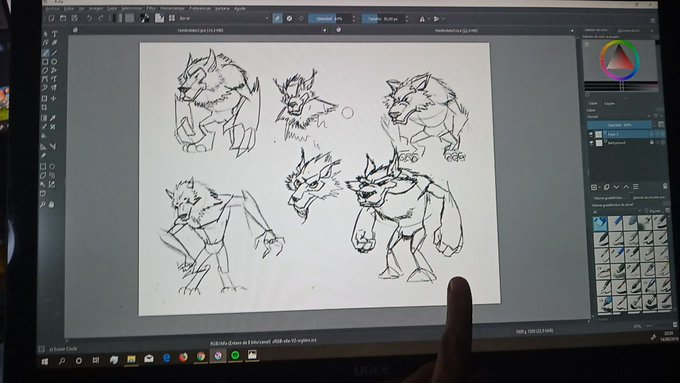This screenshot has height=383, width=680.
Task: Open the Capa menu
Action: 112,8
